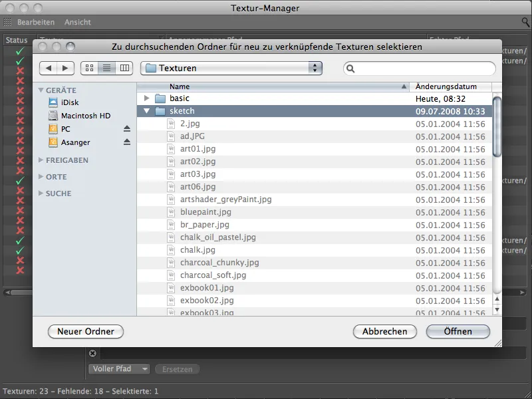Clear path field with the round x icon

point(92,353)
